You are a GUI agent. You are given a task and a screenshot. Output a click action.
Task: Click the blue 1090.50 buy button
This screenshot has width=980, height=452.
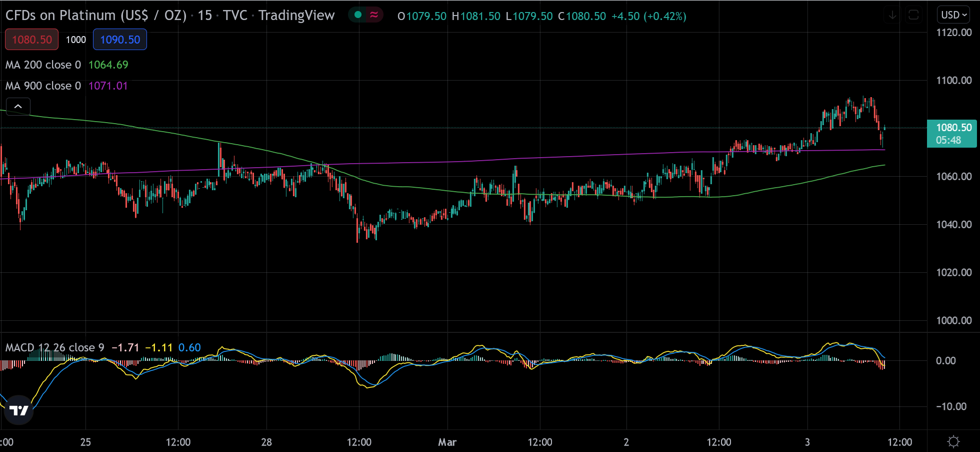pos(120,40)
